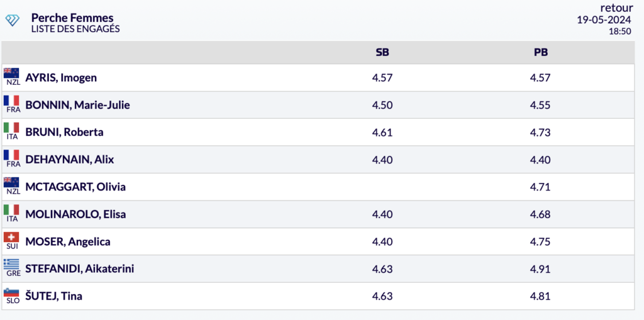This screenshot has width=644, height=320.
Task: Go back using the retour link
Action: (x=616, y=8)
